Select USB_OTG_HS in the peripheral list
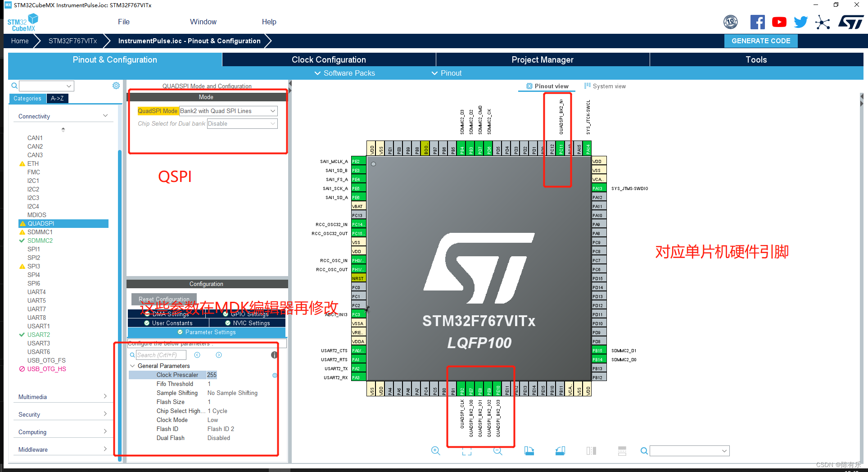 coord(46,369)
